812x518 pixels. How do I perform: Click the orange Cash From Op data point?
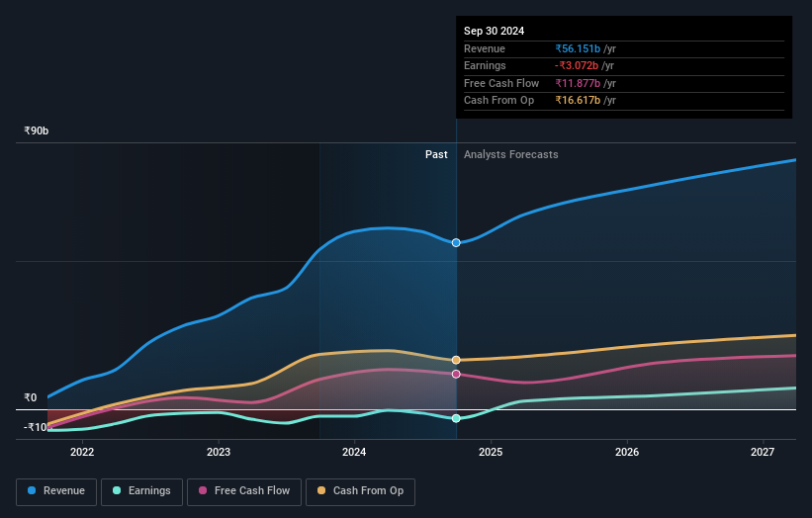click(x=456, y=360)
